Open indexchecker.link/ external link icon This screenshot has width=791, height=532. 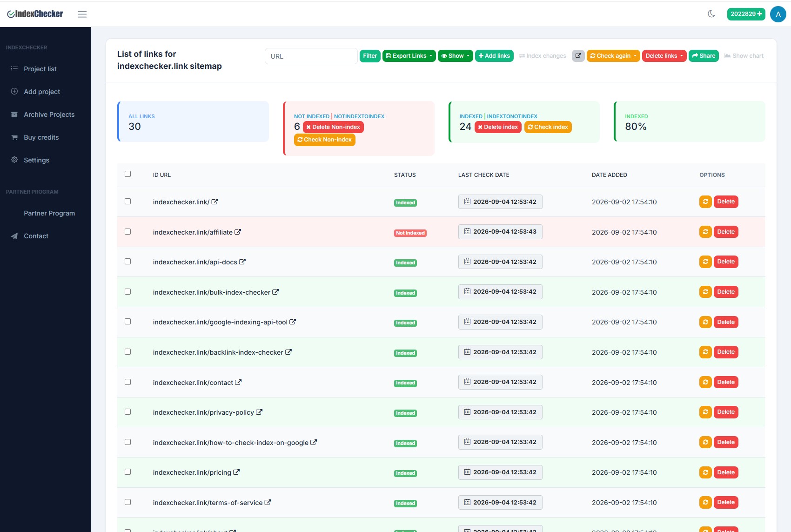215,202
